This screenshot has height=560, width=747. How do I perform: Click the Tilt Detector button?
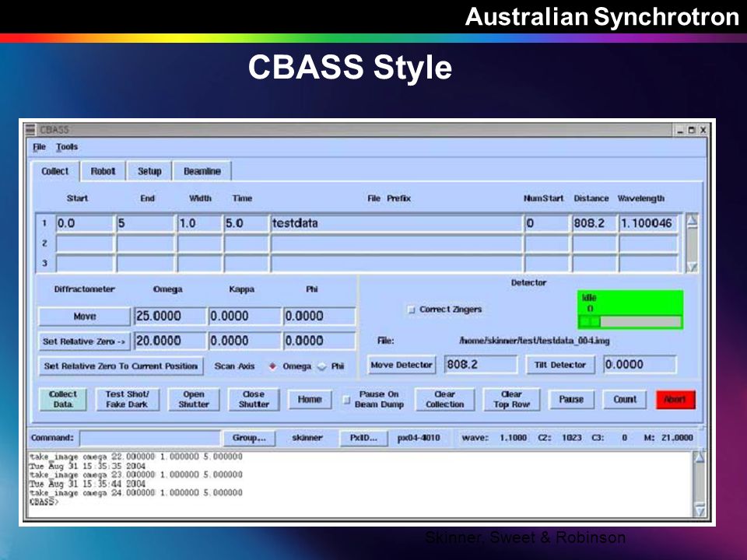560,365
